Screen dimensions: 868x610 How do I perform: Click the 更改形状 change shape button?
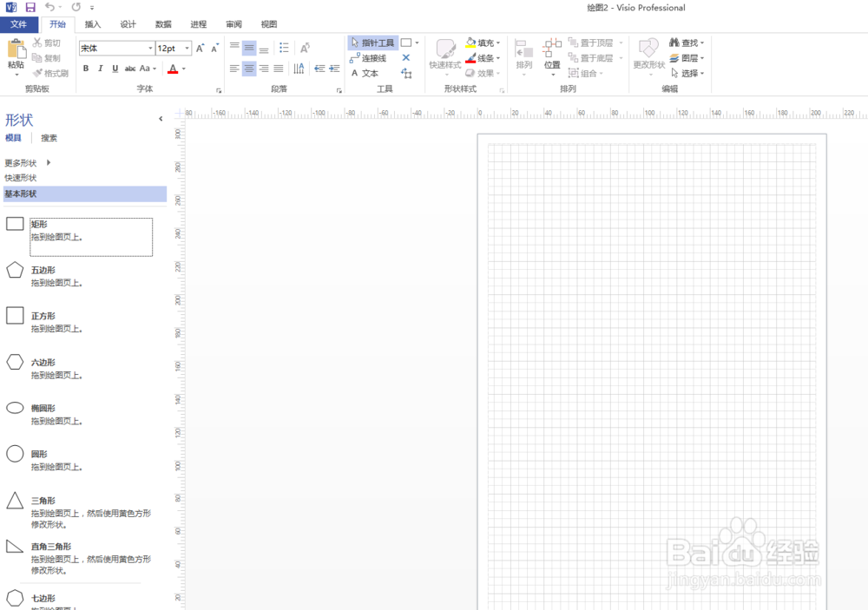(648, 57)
